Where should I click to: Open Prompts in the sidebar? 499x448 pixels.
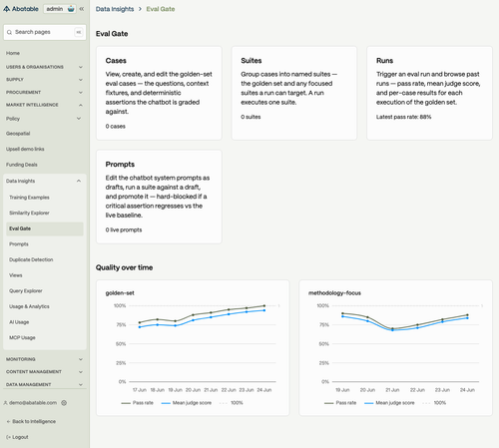[19, 244]
